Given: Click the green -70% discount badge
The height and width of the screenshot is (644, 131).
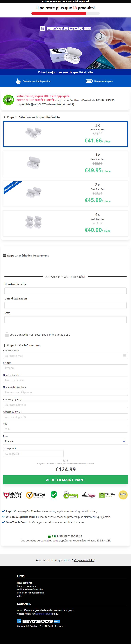Looking at the screenshot, I should 9,100.
